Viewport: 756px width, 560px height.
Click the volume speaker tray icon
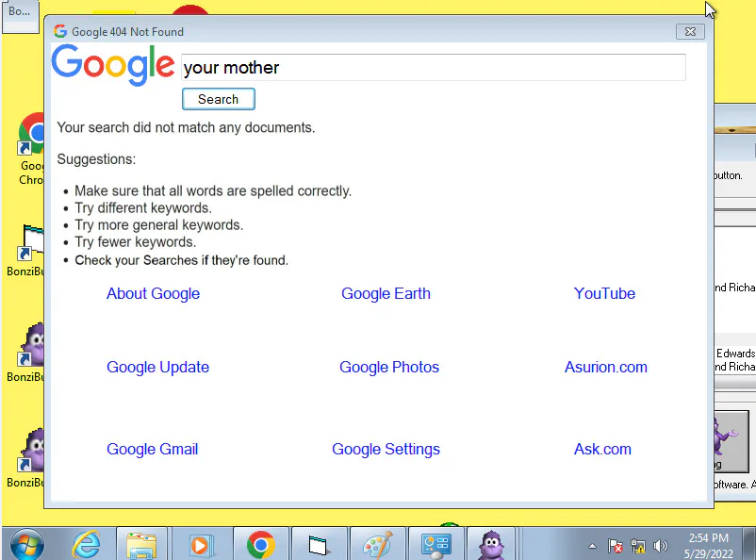coord(660,547)
